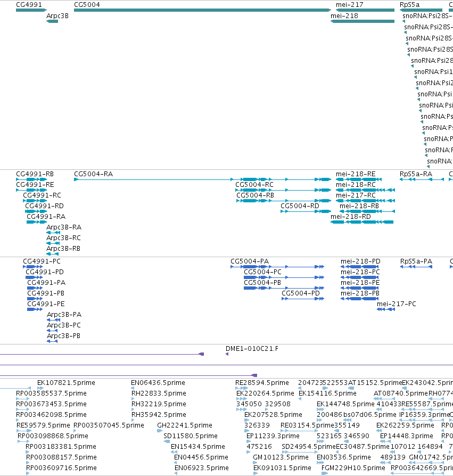Click the RpS5a gene label
The image size is (453, 476).
click(x=409, y=5)
